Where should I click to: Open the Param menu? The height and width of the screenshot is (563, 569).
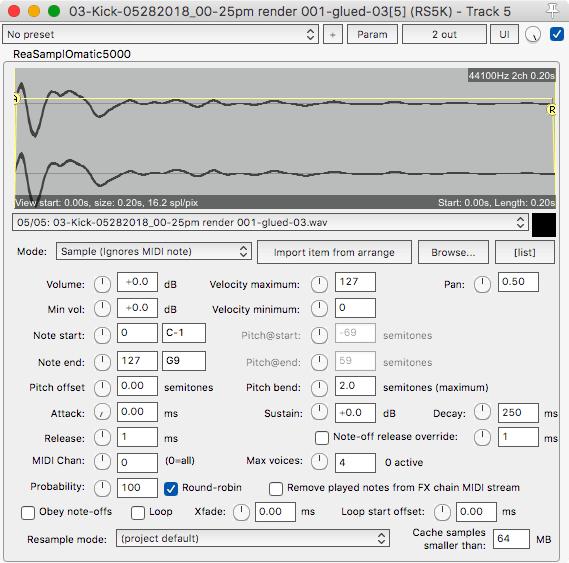(x=372, y=34)
